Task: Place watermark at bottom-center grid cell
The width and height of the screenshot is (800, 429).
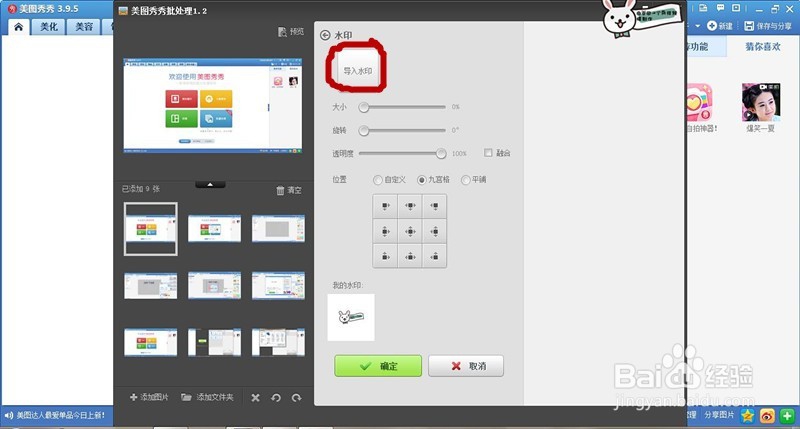Action: click(x=410, y=256)
